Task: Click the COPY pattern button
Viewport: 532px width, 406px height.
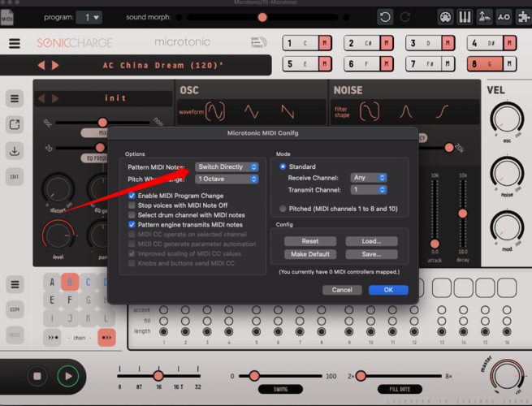Action: (x=15, y=309)
